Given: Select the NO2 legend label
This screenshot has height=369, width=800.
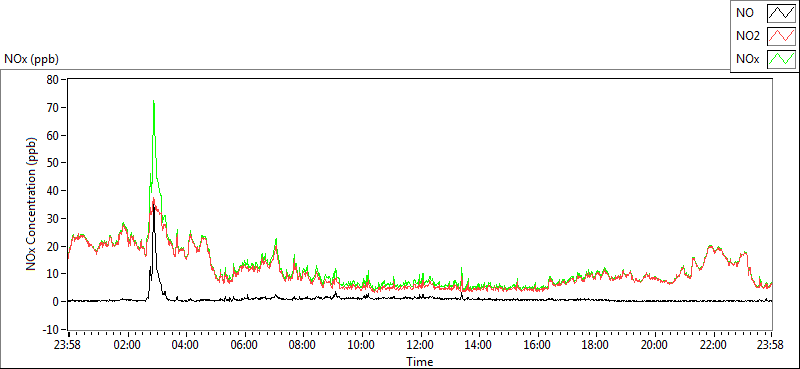Looking at the screenshot, I should [x=748, y=36].
